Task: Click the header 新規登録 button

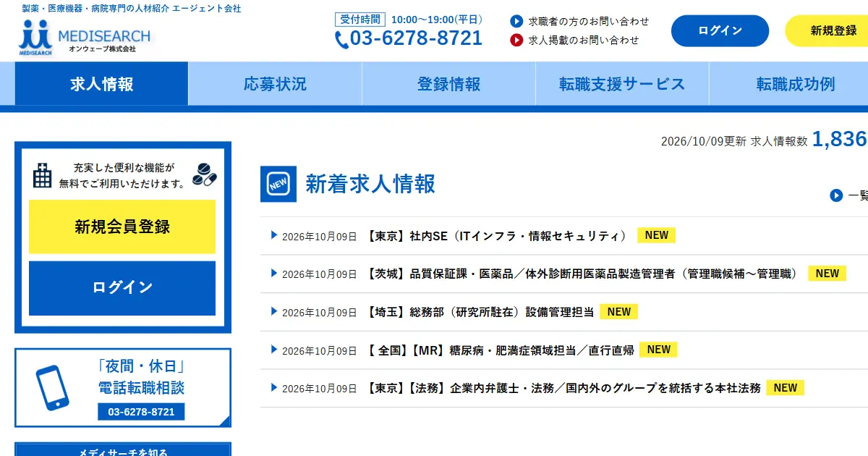Action: click(x=827, y=30)
